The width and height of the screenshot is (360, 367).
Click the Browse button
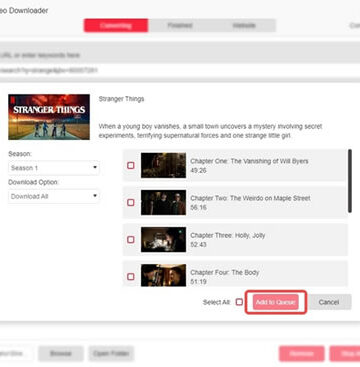point(61,353)
